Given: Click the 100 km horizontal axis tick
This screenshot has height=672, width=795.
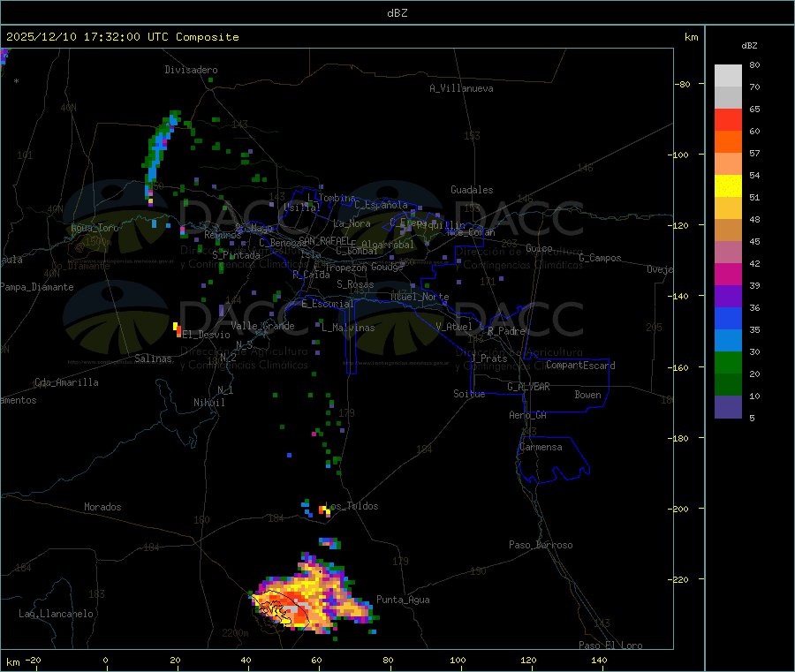Looking at the screenshot, I should coord(458,660).
